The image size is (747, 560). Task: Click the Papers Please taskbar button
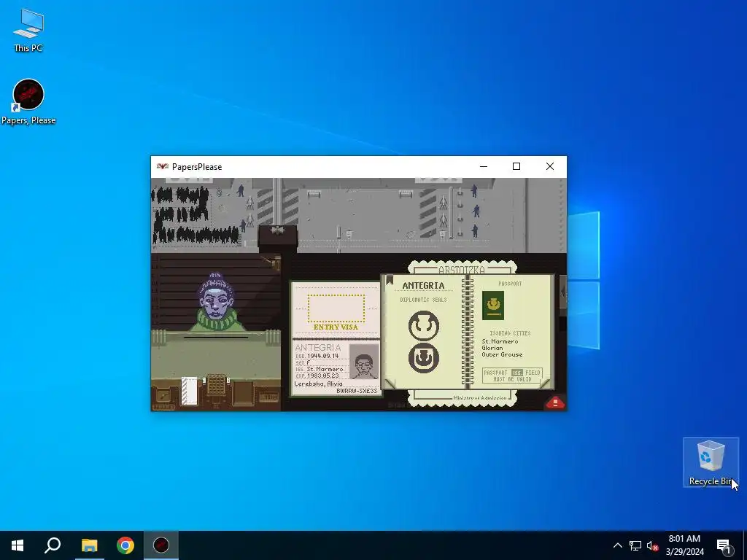click(x=161, y=545)
